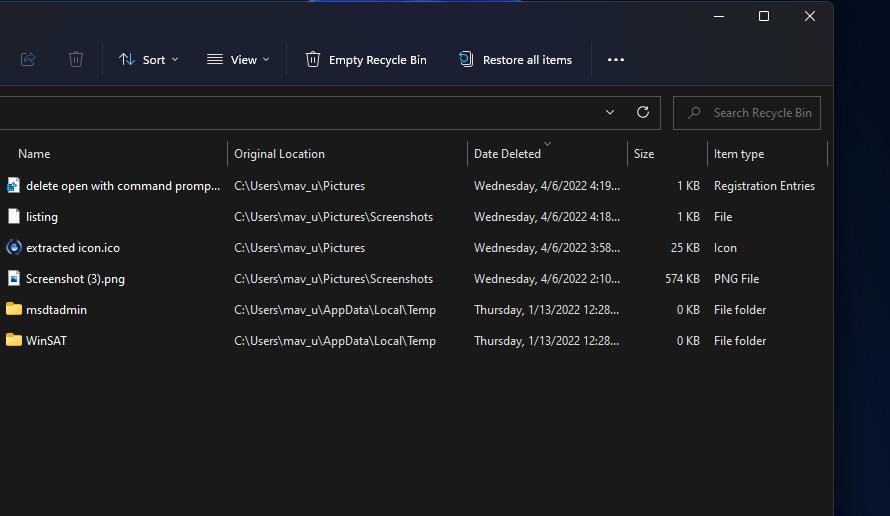This screenshot has width=890, height=516.
Task: Click the Item type column header
Action: pyautogui.click(x=739, y=154)
